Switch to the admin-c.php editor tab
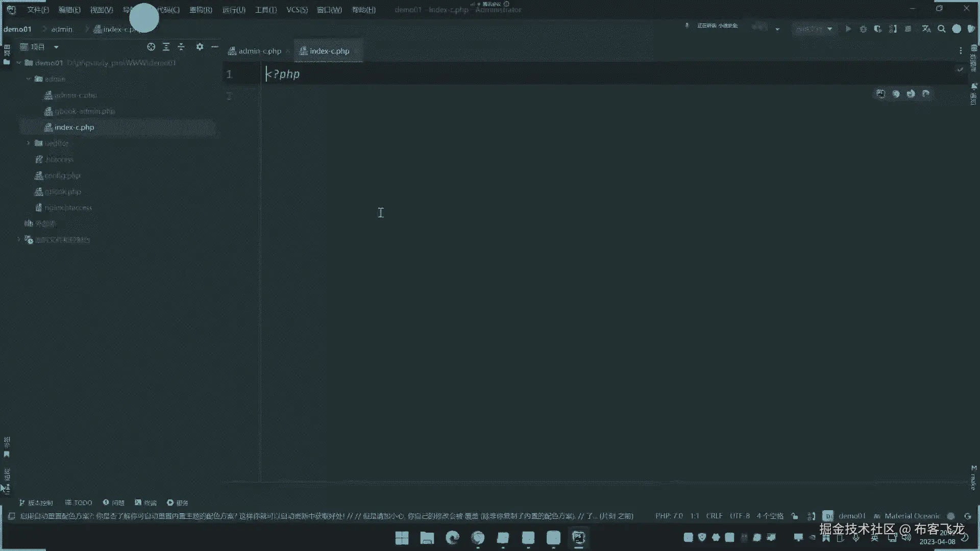 259,51
